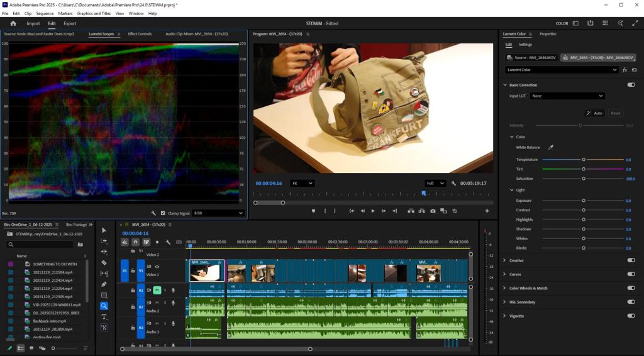This screenshot has height=356, width=644.
Task: Open Quick Export from the header bar
Action: (590, 23)
